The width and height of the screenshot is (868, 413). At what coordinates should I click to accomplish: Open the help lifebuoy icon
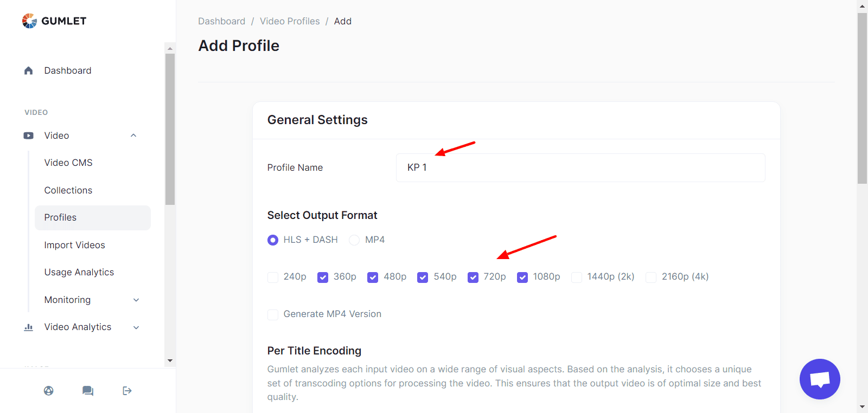(49, 391)
